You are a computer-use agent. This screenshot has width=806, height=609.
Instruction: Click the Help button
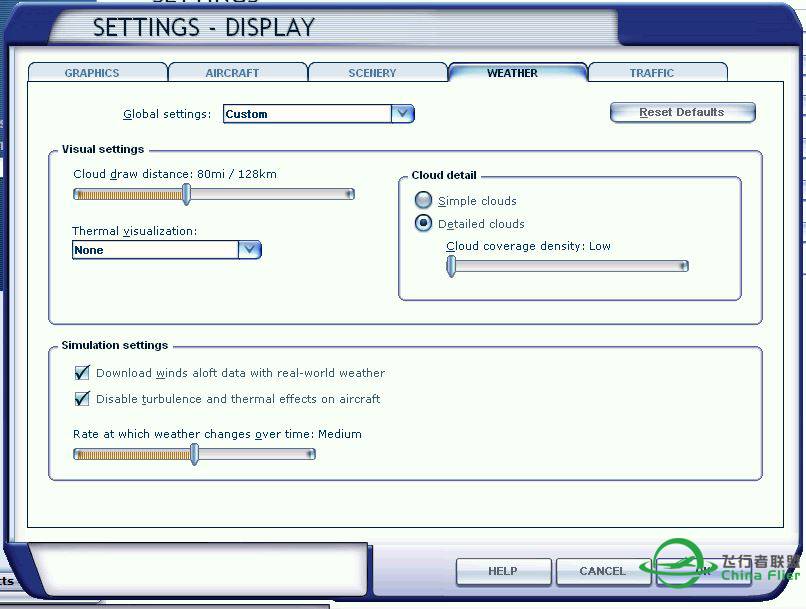(x=503, y=571)
